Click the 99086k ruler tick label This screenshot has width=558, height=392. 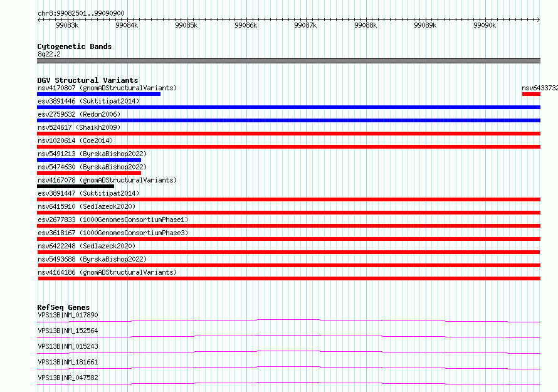click(x=246, y=25)
